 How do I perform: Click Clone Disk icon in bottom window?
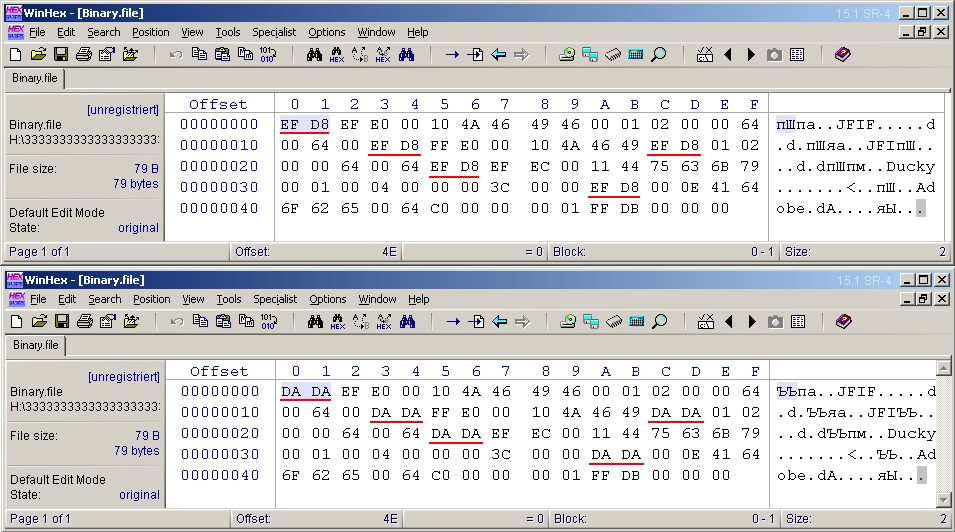[x=591, y=322]
